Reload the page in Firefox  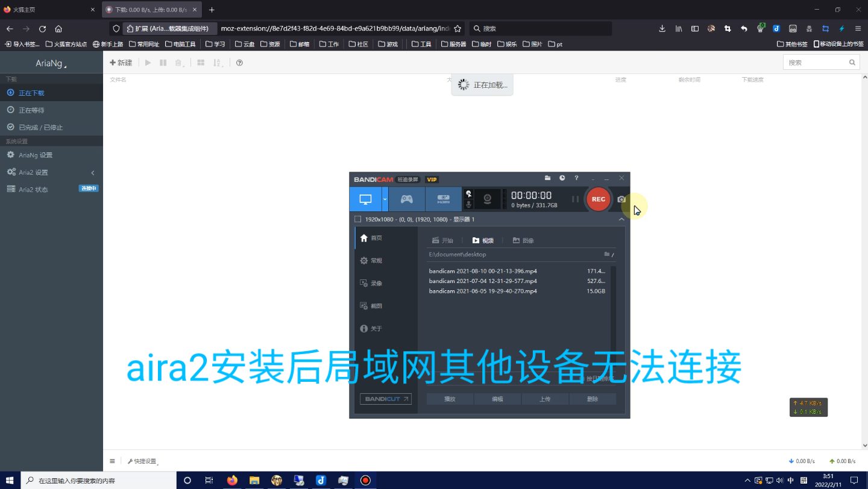pos(42,29)
